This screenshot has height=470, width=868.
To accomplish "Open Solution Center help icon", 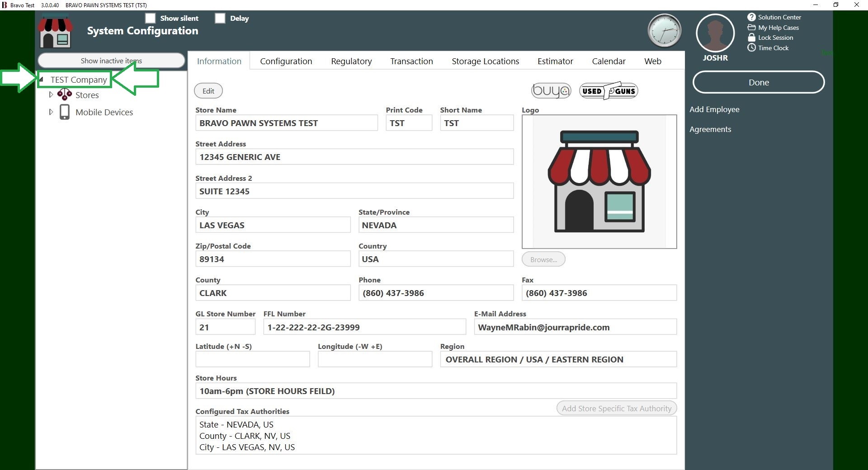I will (x=751, y=17).
